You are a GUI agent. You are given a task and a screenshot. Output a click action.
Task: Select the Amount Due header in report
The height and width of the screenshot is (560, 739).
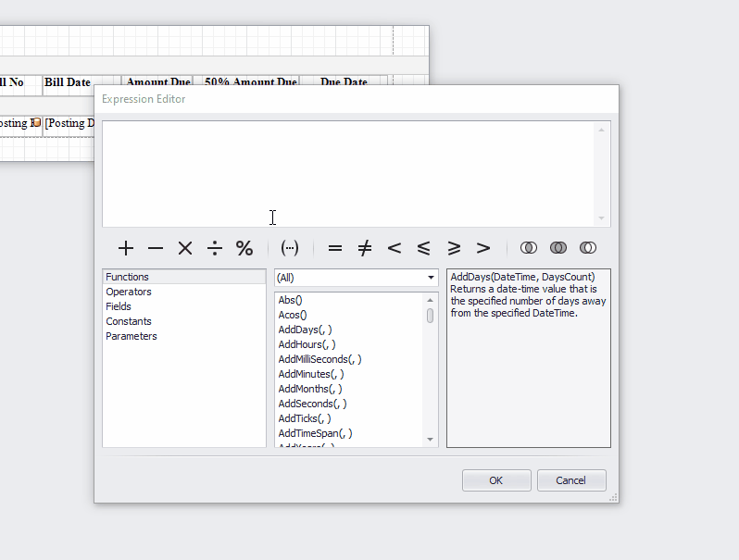(x=157, y=81)
